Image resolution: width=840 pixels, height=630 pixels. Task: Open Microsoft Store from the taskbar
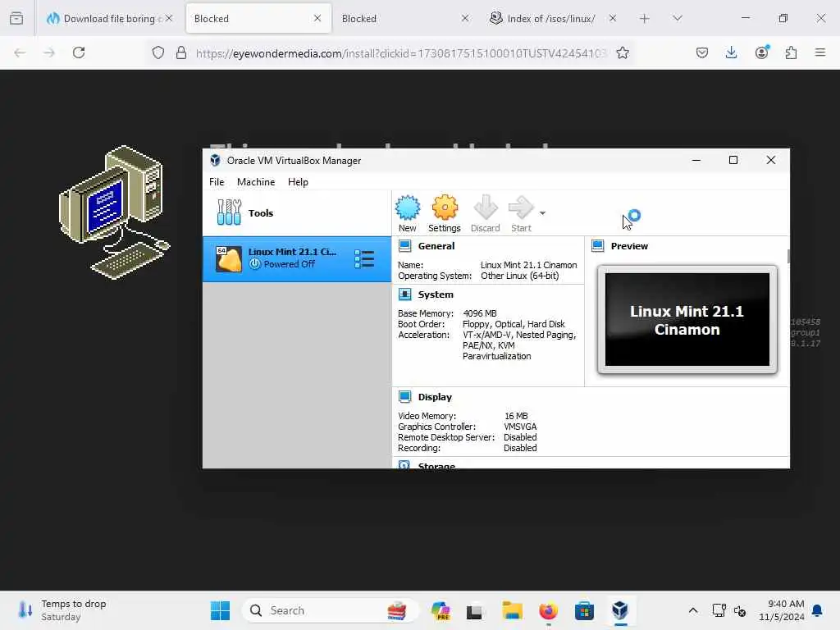tap(584, 610)
